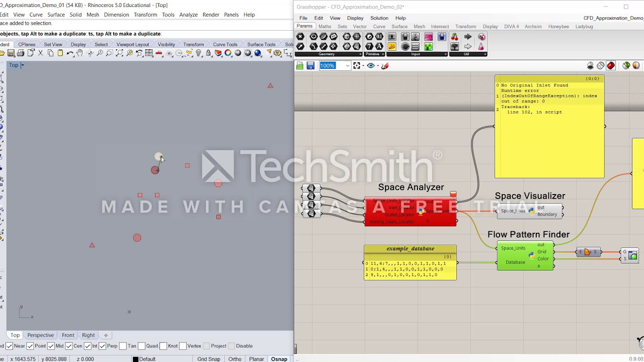Click the Print icon in Rhino toolbar
Viewport: 644px width, 362px height.
pos(20,53)
